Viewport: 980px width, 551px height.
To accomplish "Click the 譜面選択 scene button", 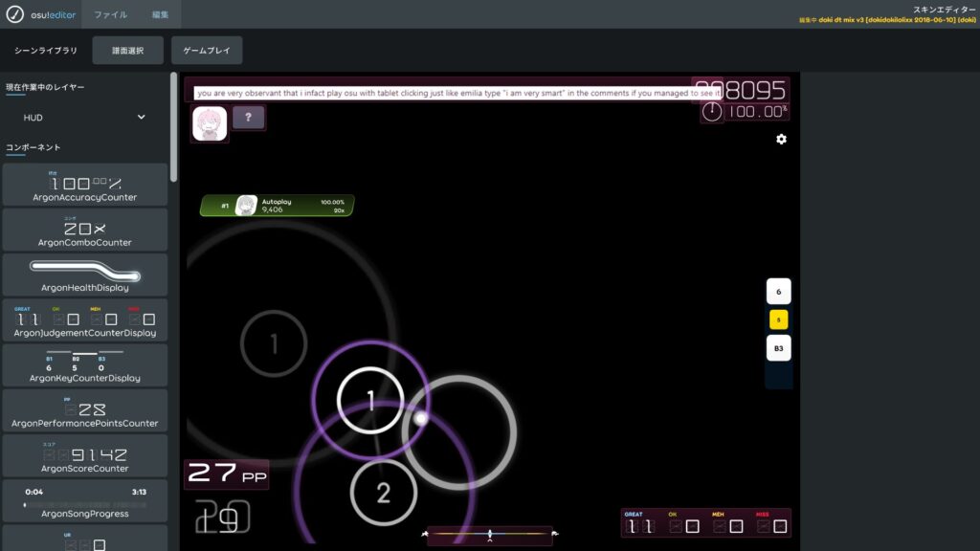I will (128, 51).
